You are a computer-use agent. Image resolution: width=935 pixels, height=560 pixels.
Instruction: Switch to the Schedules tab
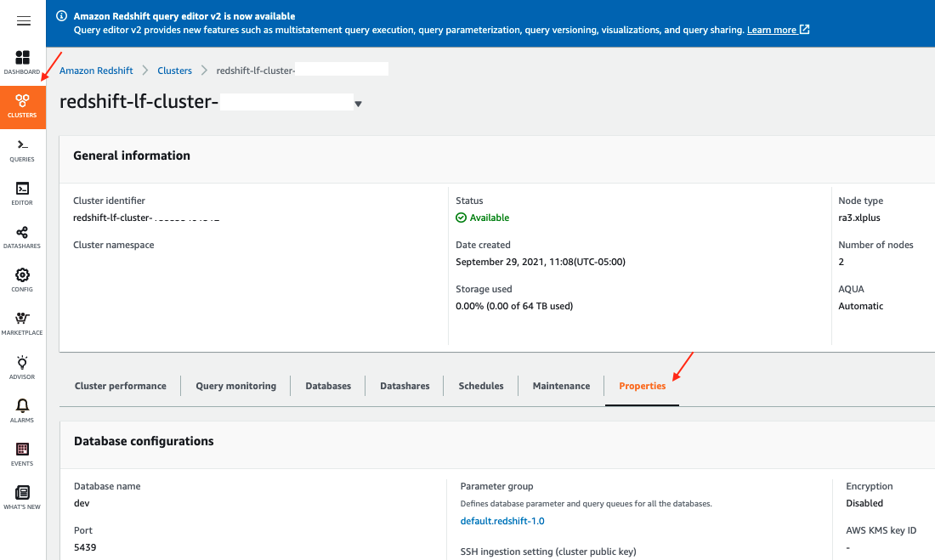(x=481, y=386)
